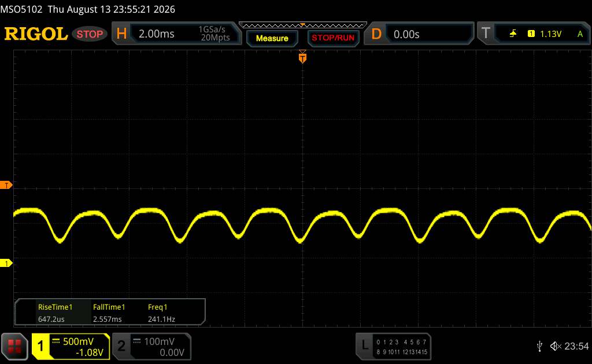Open trigger settings showing 1.13V

pyautogui.click(x=534, y=34)
